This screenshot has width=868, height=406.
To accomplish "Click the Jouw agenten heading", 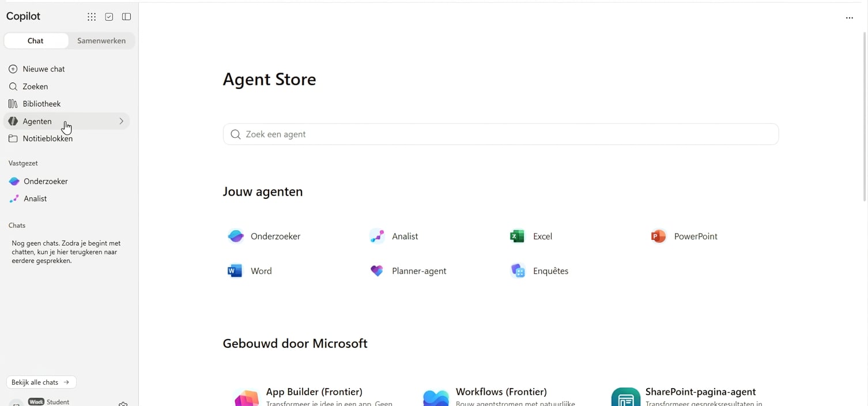I will [263, 191].
